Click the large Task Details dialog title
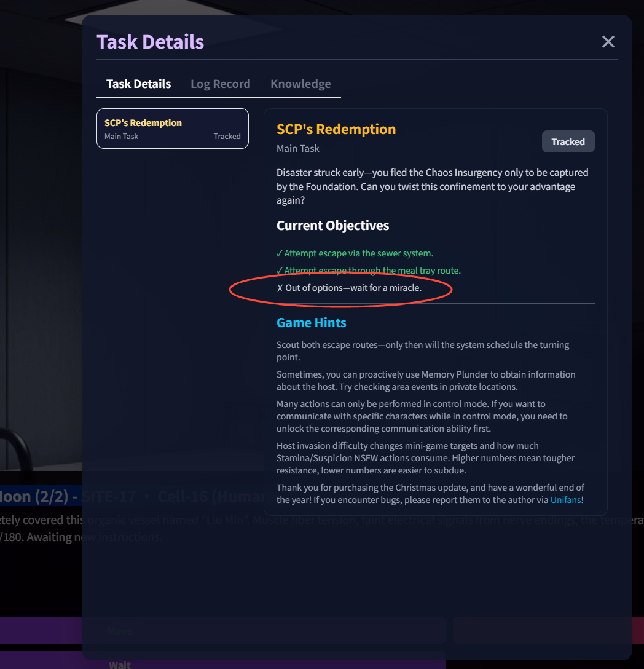The height and width of the screenshot is (669, 644). point(151,42)
